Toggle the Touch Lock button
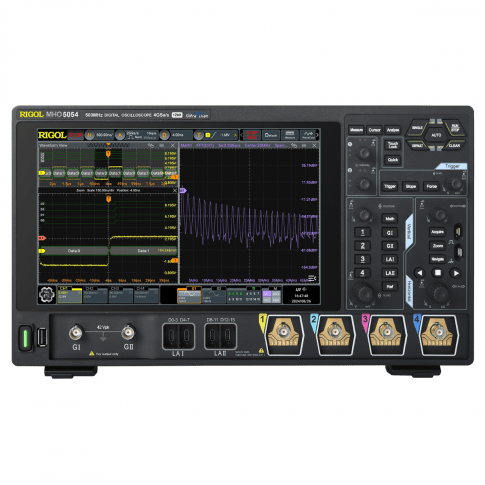Viewport: 485px width, 485px height. [393, 145]
